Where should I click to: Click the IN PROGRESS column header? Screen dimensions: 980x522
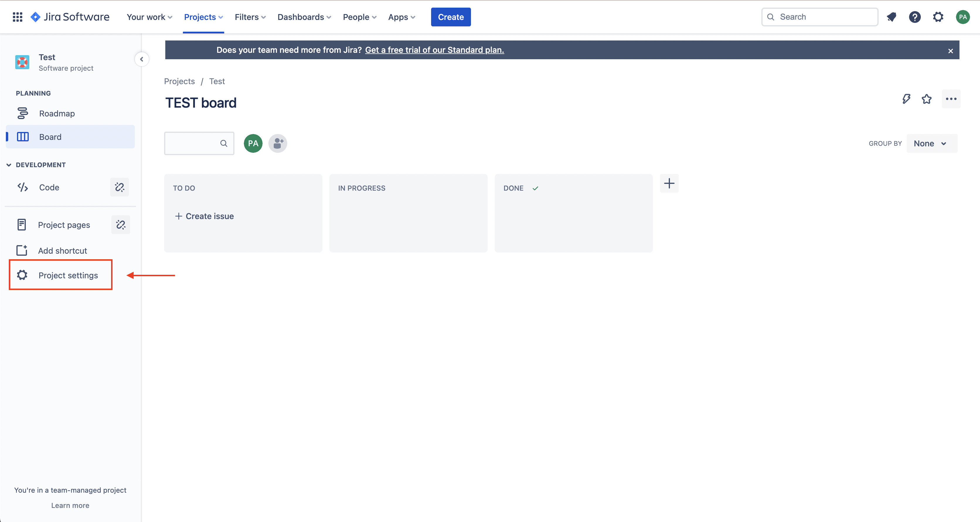361,188
